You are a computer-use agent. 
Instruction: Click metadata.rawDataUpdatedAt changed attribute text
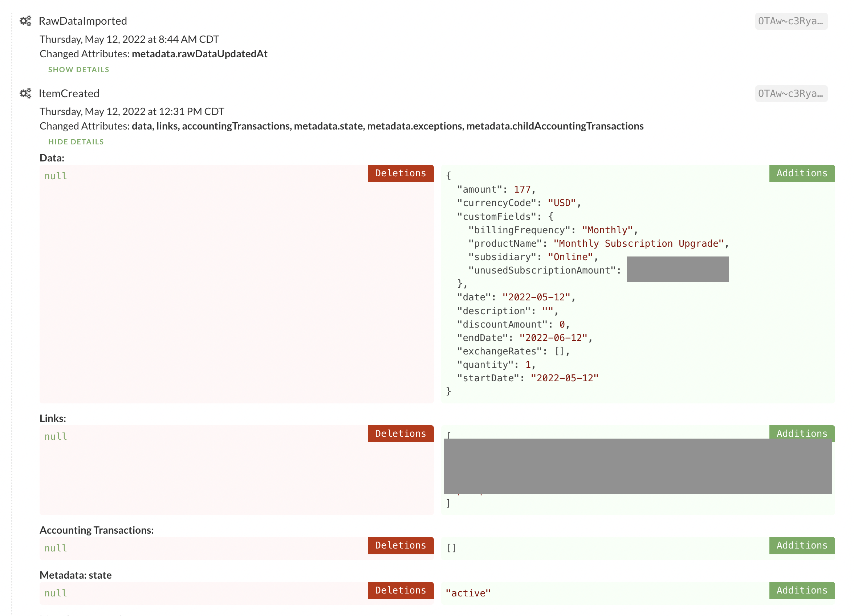[199, 54]
